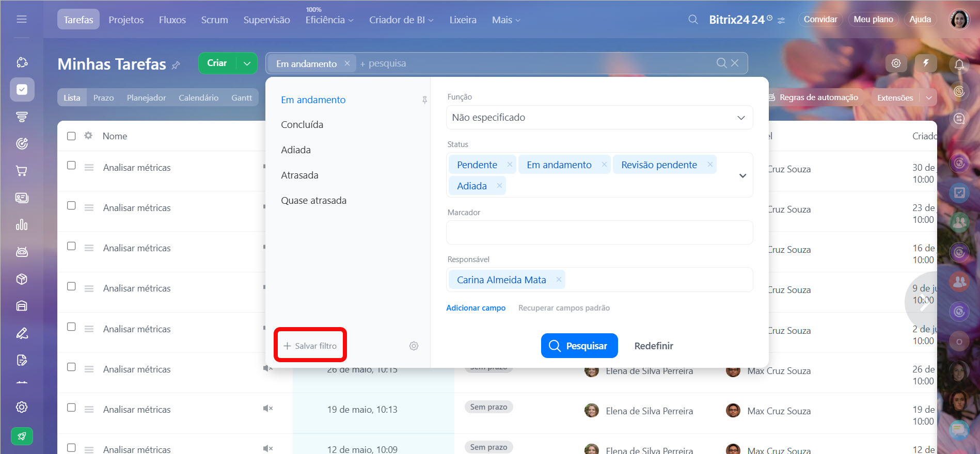This screenshot has width=980, height=454.
Task: Switch to the Planejador view
Action: 146,98
